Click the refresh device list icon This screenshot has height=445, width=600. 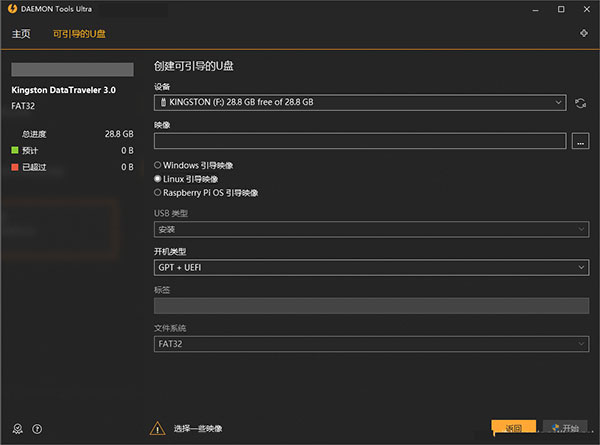pos(580,103)
